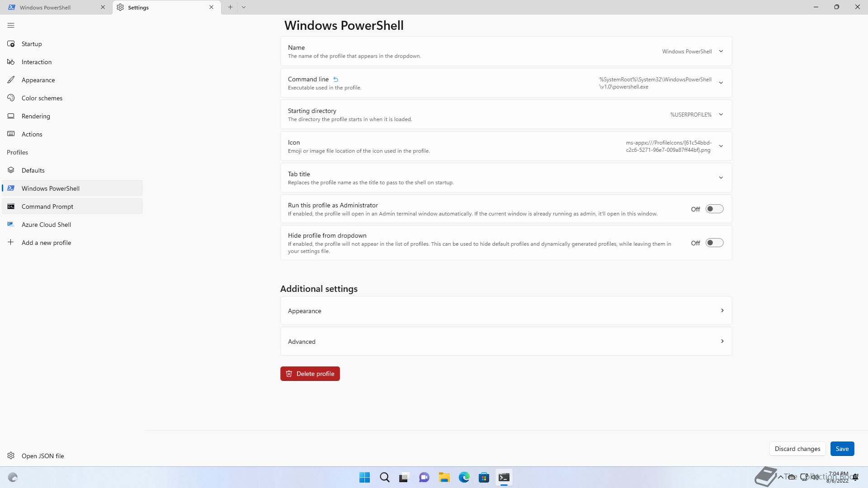Image resolution: width=868 pixels, height=488 pixels.
Task: Show hidden system tray icons
Action: click(x=780, y=477)
